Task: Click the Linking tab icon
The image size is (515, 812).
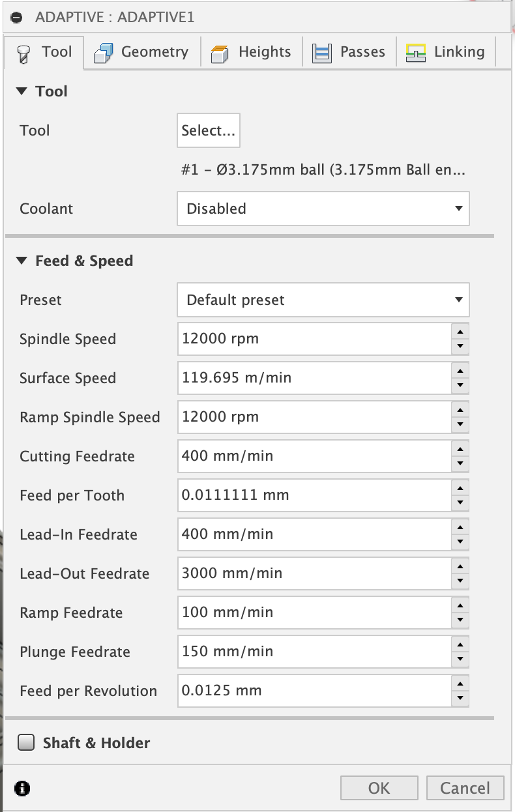Action: 416,53
